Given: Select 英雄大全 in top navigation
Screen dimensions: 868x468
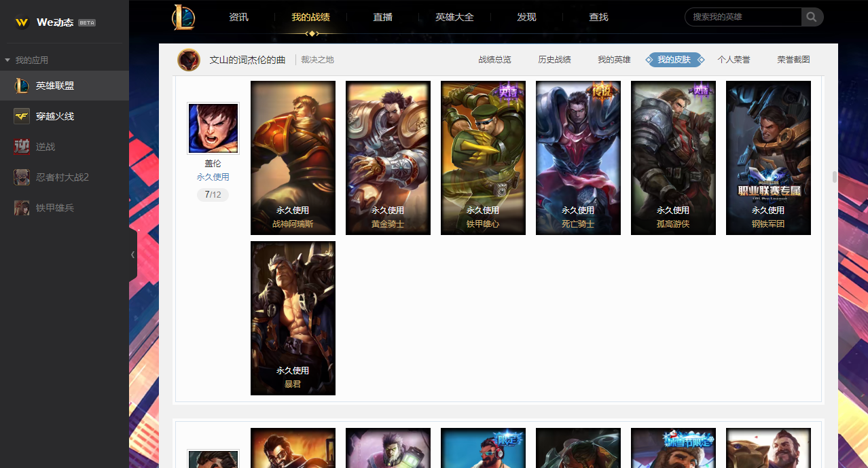Looking at the screenshot, I should pyautogui.click(x=454, y=17).
